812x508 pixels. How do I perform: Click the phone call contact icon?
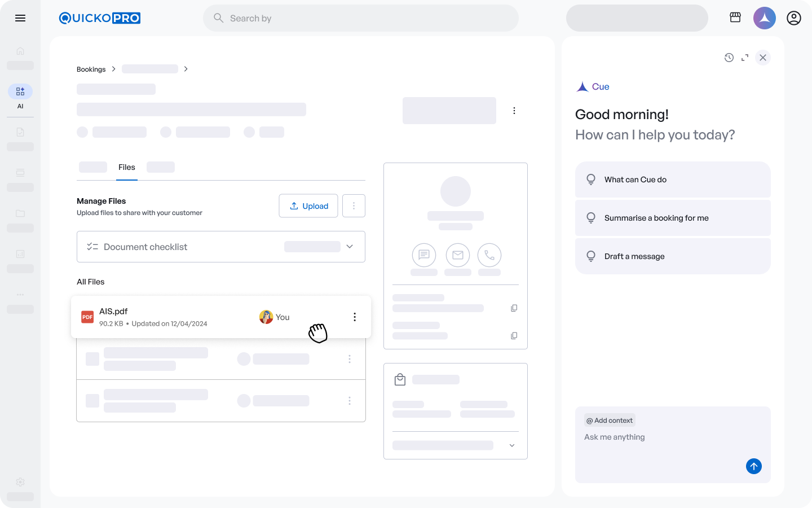pos(489,255)
